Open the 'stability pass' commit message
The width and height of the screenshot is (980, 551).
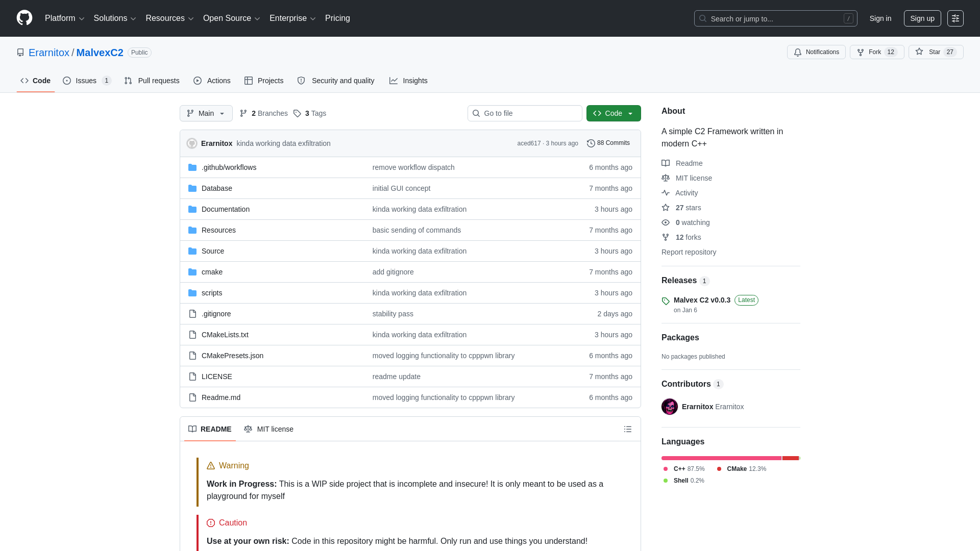click(x=393, y=314)
